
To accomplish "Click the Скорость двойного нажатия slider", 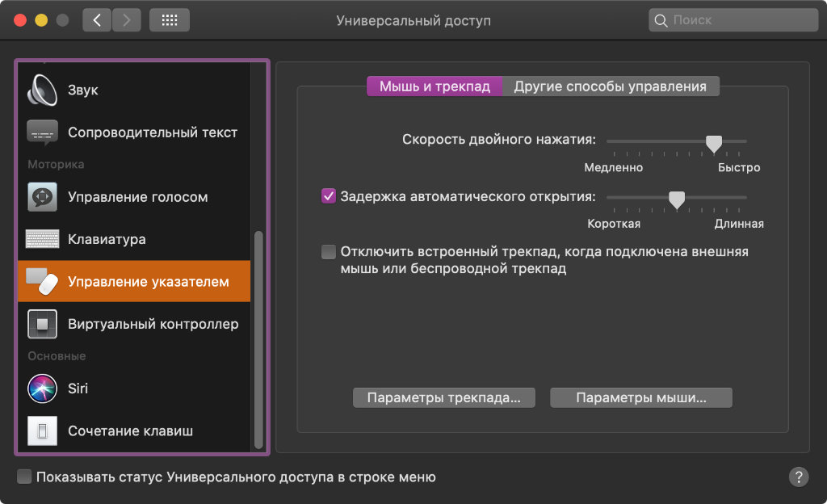I will tap(677, 141).
